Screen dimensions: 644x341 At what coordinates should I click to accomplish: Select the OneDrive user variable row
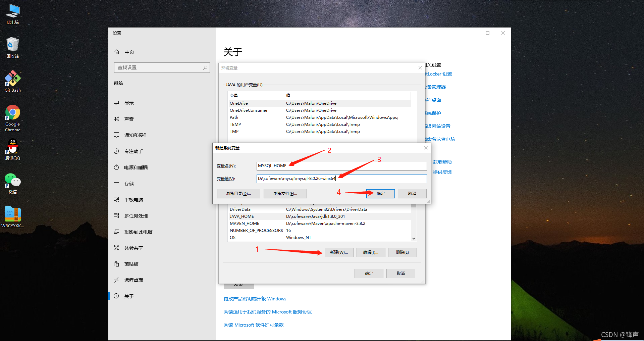(319, 103)
